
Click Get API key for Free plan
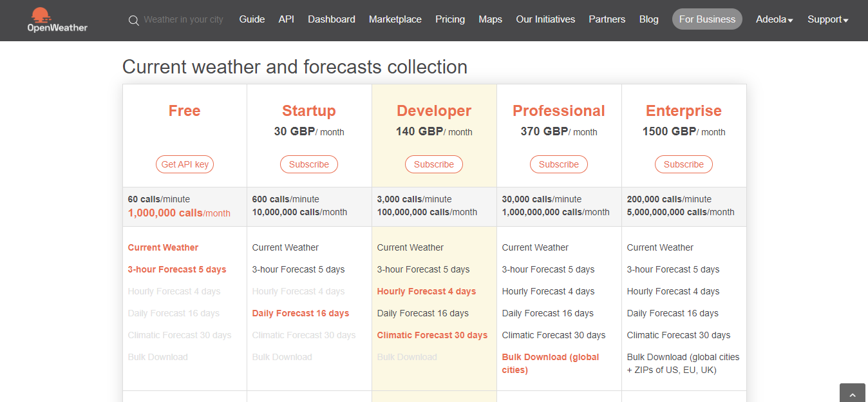[x=185, y=164]
